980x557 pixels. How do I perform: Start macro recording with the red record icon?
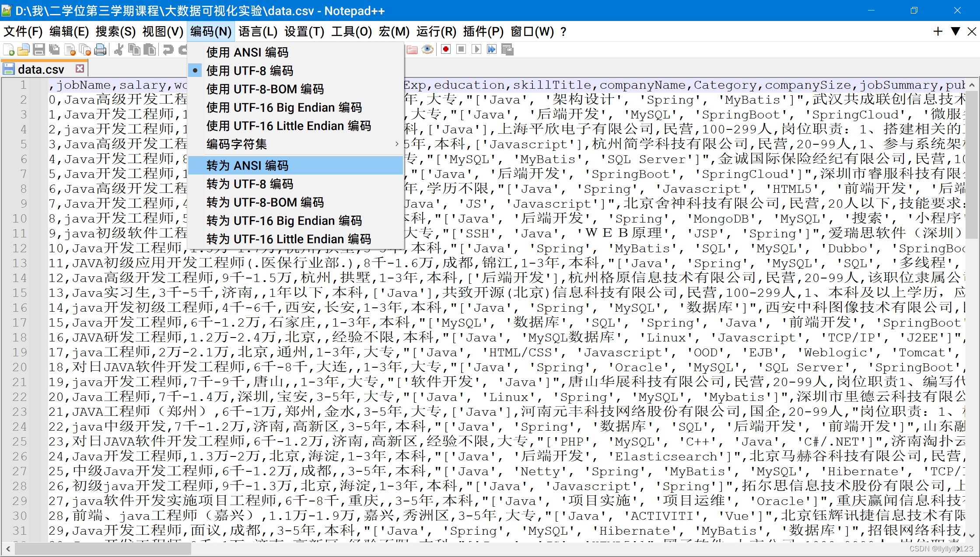[445, 49]
